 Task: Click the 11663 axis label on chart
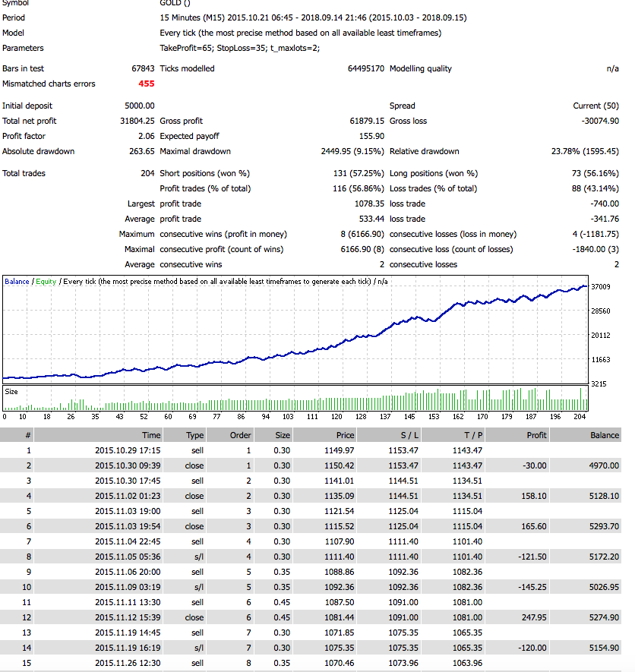click(x=600, y=360)
